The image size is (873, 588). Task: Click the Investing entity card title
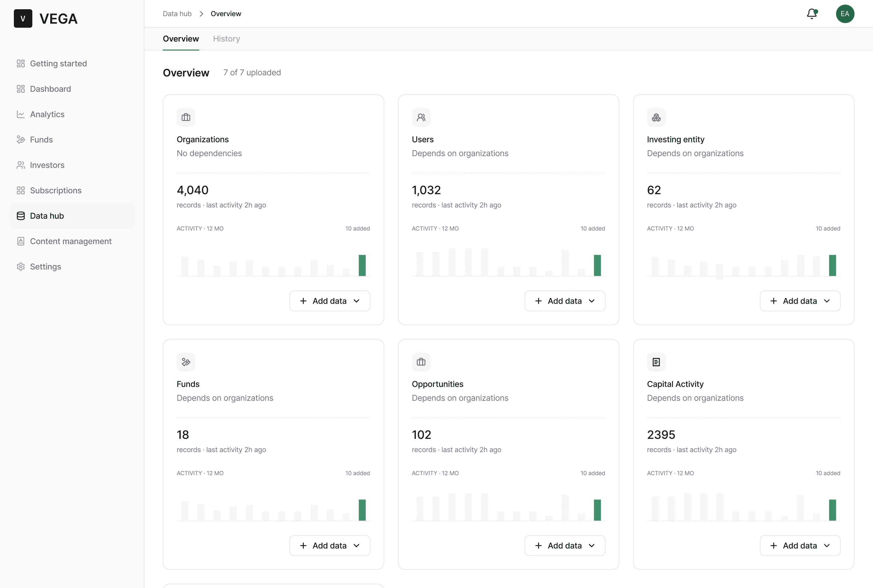click(x=676, y=140)
